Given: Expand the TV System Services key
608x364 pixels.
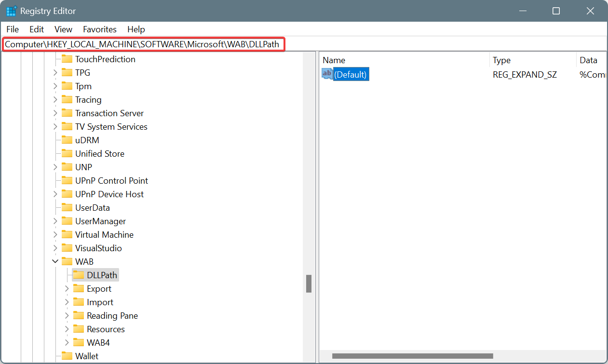Looking at the screenshot, I should pos(55,127).
